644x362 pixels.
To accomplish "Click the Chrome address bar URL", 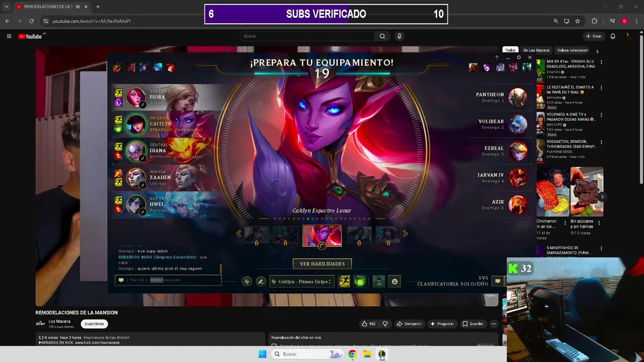I will click(x=92, y=21).
